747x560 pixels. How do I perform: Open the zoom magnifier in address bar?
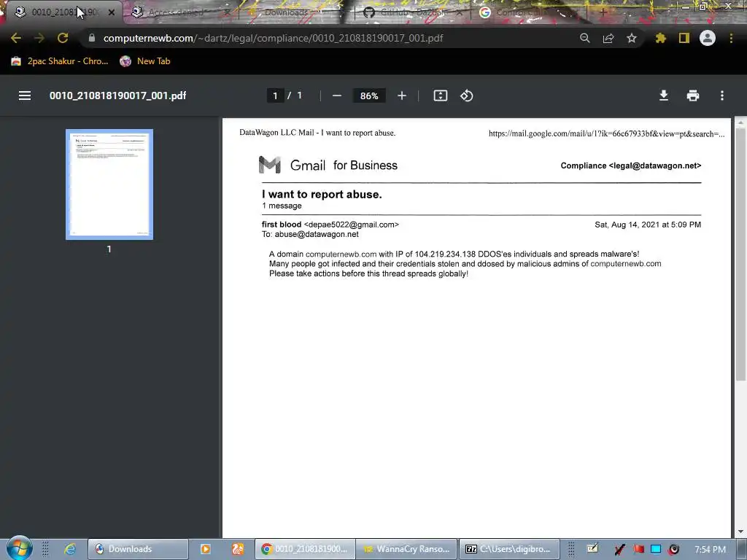[x=585, y=38]
